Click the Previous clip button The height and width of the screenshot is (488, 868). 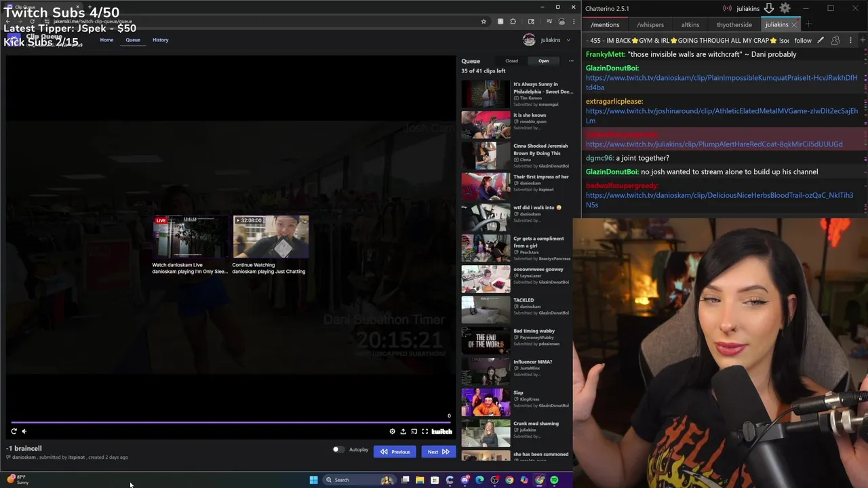pyautogui.click(x=395, y=451)
